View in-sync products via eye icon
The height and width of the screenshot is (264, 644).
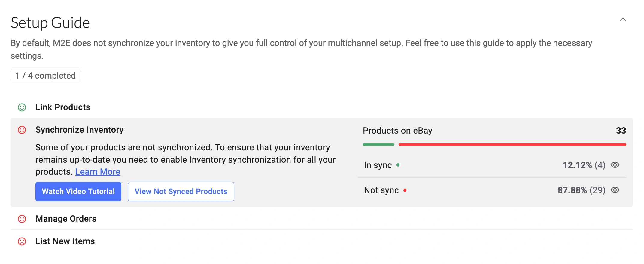(615, 165)
